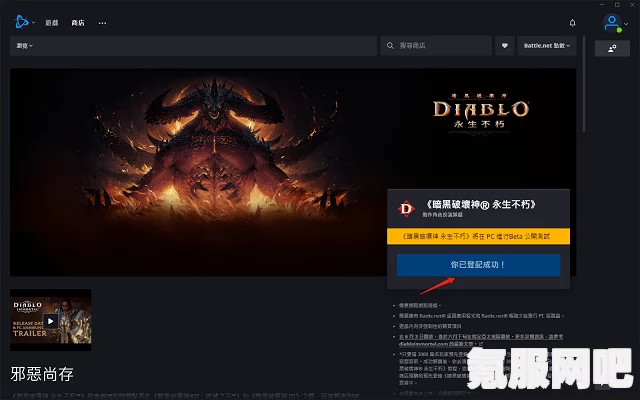Minimize the Battle.net window
Screen dimensions: 640x400
point(602,4)
